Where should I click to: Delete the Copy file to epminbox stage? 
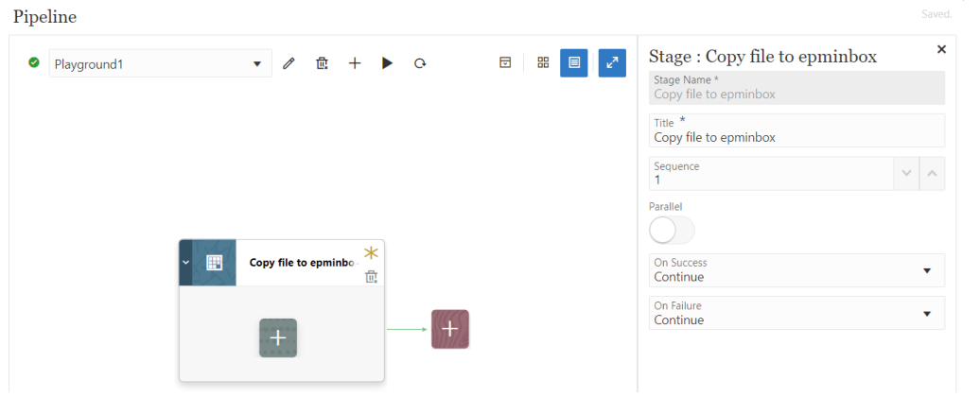click(x=371, y=277)
